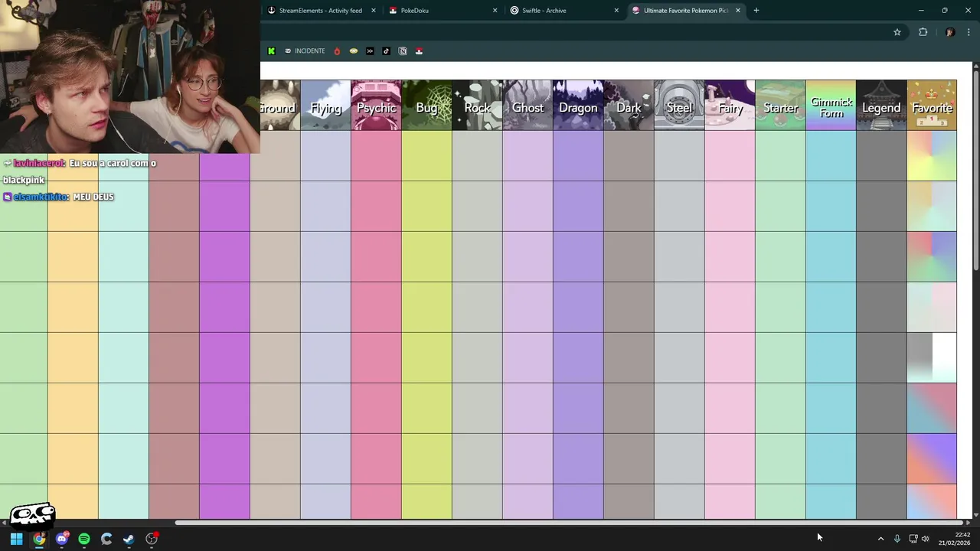Image resolution: width=980 pixels, height=551 pixels.
Task: Click the Flying type column header
Action: (x=325, y=106)
